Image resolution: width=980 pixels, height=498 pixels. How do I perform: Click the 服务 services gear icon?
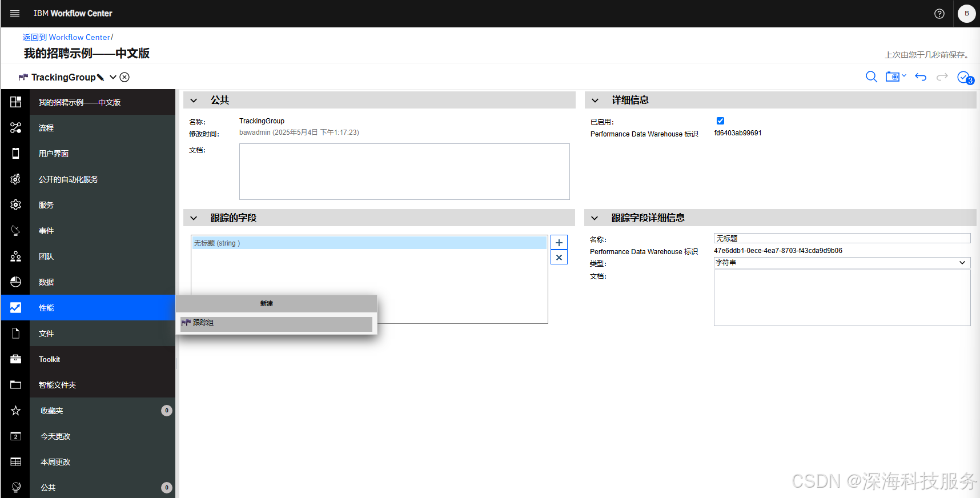[15, 205]
